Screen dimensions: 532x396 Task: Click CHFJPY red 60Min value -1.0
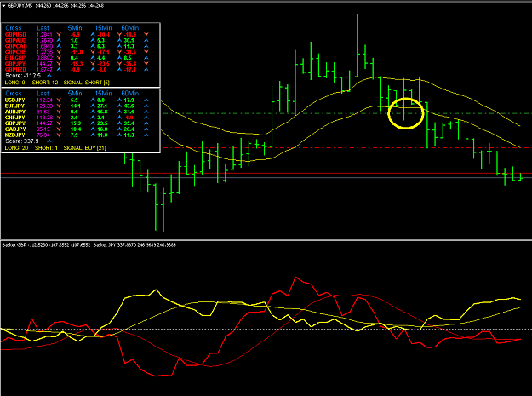tap(129, 118)
